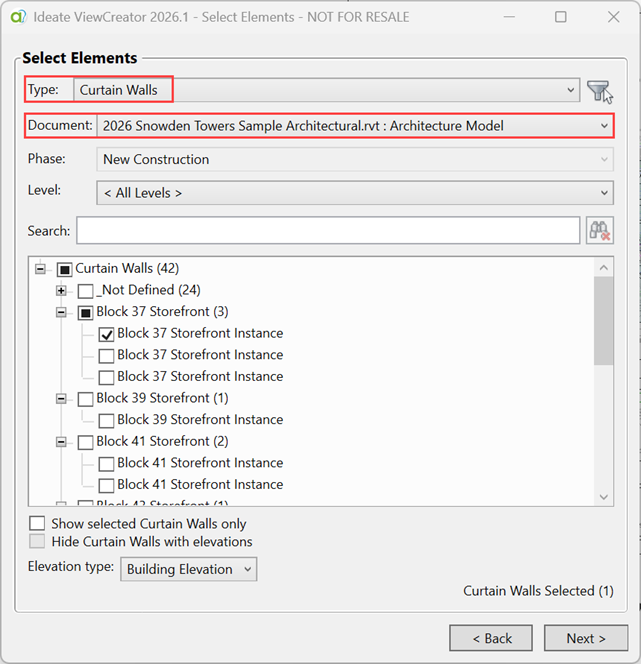Check the _Not Defined (24) checkbox
This screenshot has height=664, width=641.
86,291
